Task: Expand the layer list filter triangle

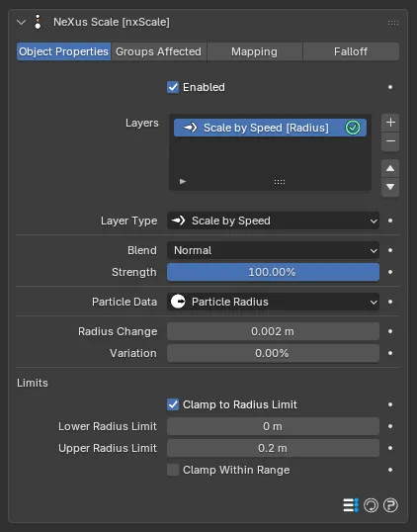Action: [183, 182]
